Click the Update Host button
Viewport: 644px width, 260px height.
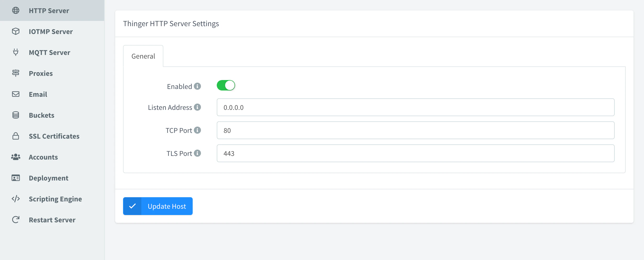(x=158, y=206)
